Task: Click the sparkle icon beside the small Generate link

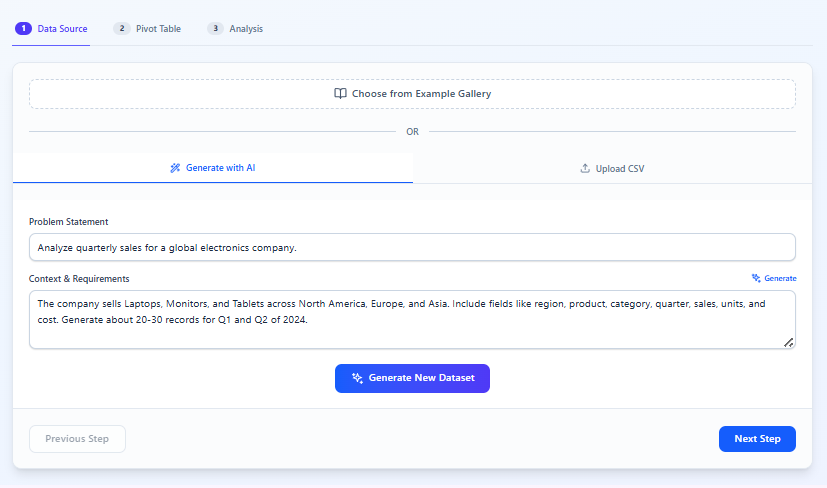Action: coord(756,278)
